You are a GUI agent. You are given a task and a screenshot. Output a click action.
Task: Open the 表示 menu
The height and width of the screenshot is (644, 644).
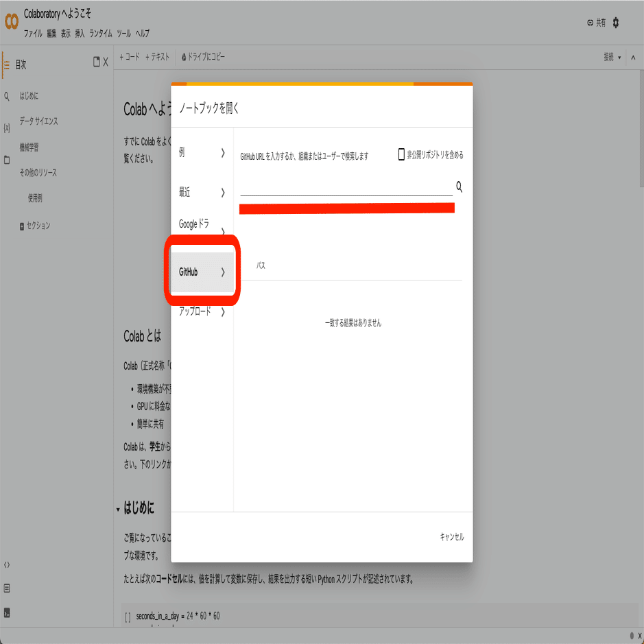coord(66,34)
